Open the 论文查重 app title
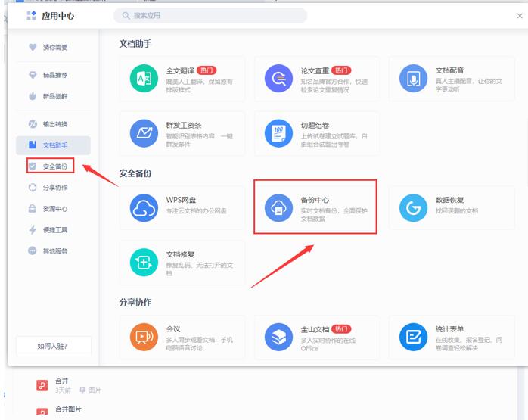Screen dimensions: 528x420 [315, 70]
